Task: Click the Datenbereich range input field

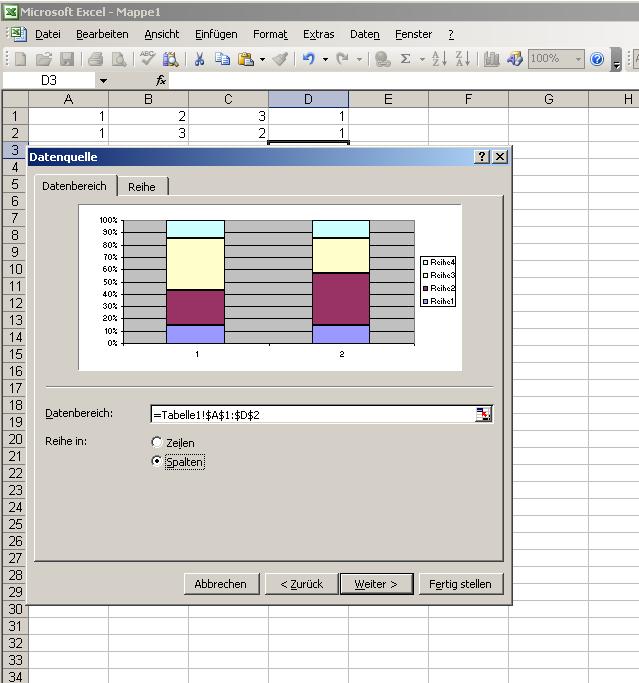Action: pos(313,414)
